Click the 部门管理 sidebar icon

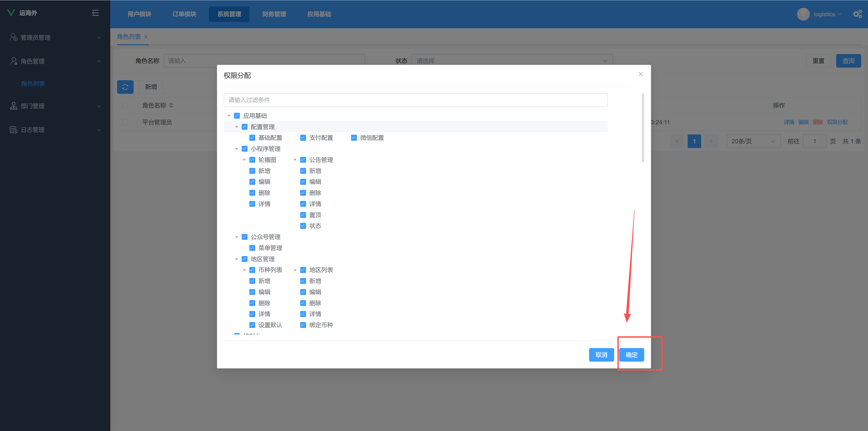click(x=14, y=106)
